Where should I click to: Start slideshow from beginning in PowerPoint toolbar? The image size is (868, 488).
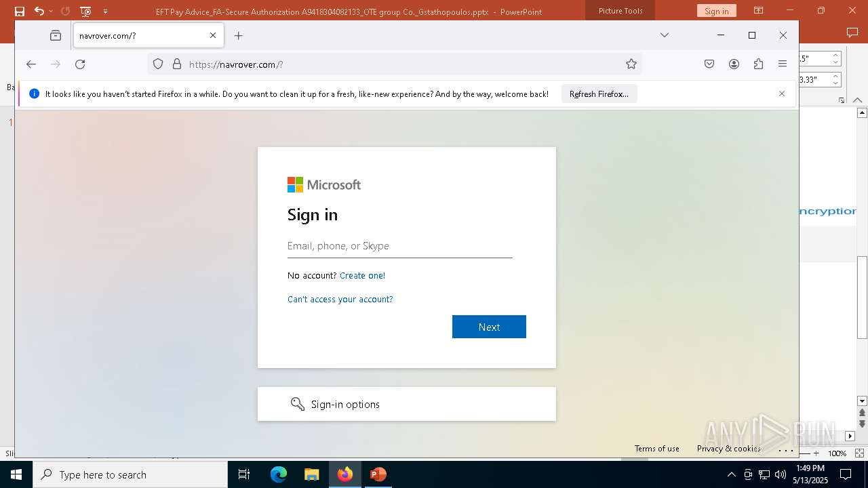85,11
